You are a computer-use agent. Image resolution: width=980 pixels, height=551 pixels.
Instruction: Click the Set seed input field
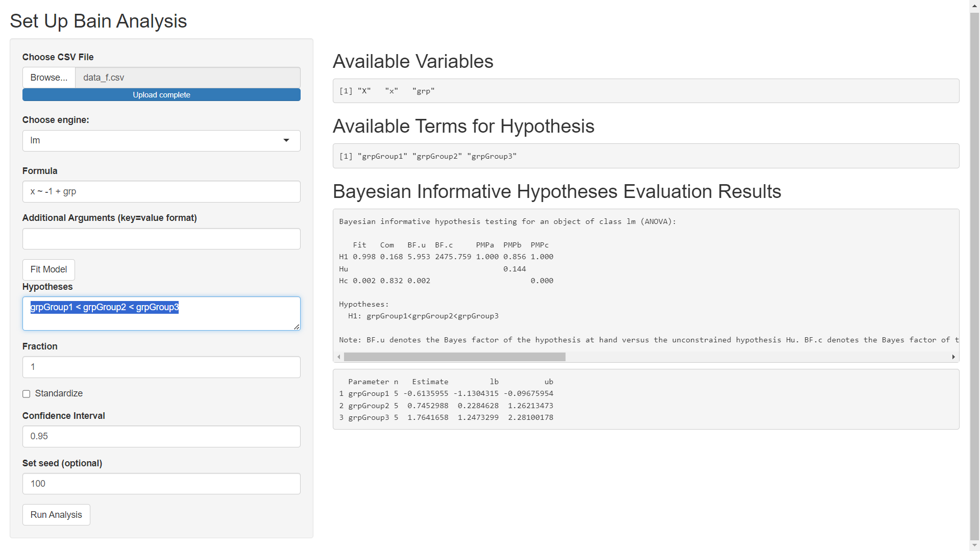(x=161, y=484)
